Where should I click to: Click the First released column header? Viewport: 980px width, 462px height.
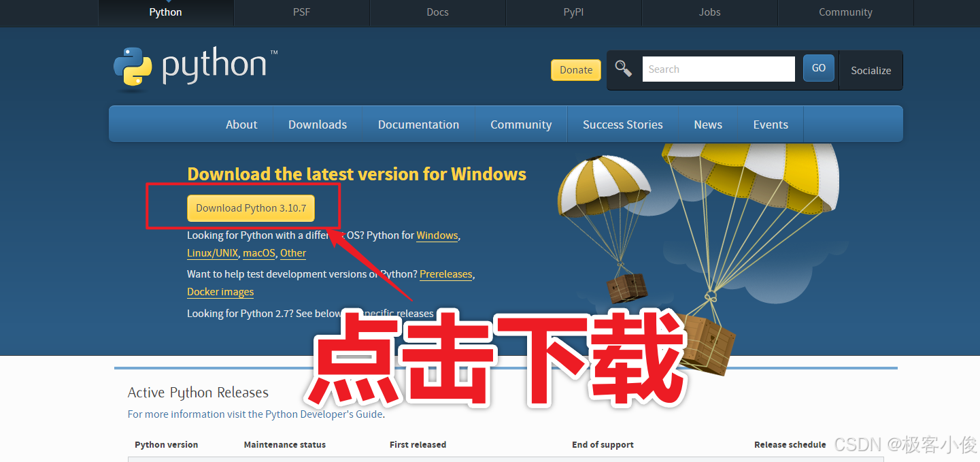[x=418, y=444]
